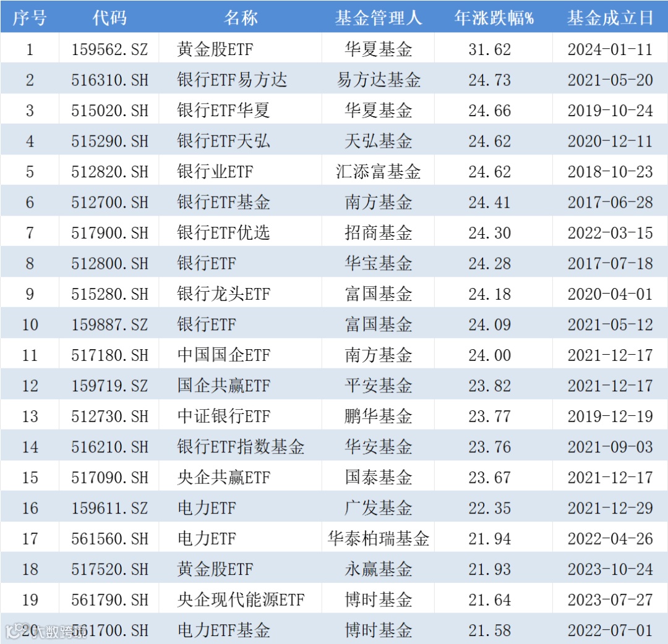Select code cell 515020.SH
The height and width of the screenshot is (644, 668).
point(109,111)
